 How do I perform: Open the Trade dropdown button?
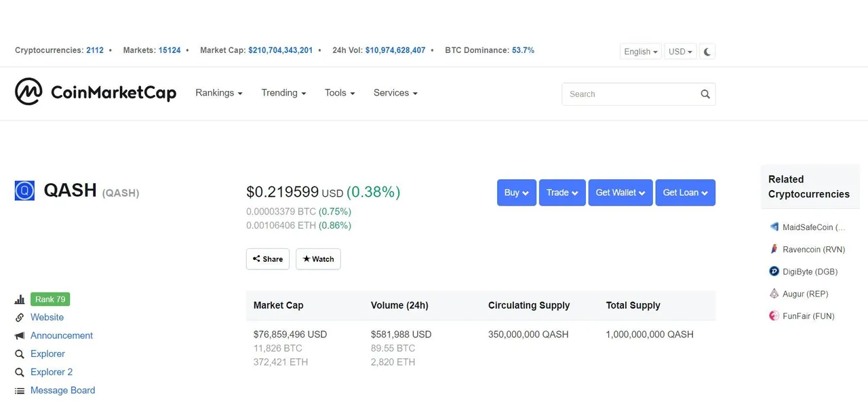tap(562, 193)
